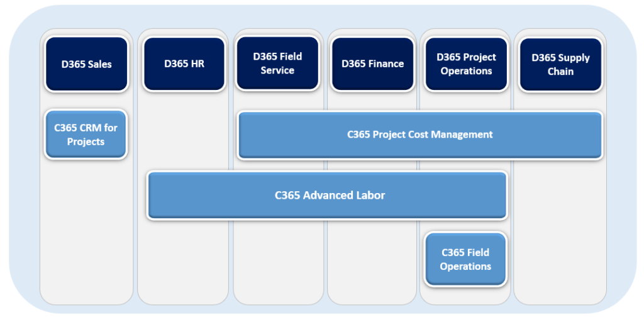Select C365 Project Cost Management bar
644x322 pixels.
[x=420, y=135]
